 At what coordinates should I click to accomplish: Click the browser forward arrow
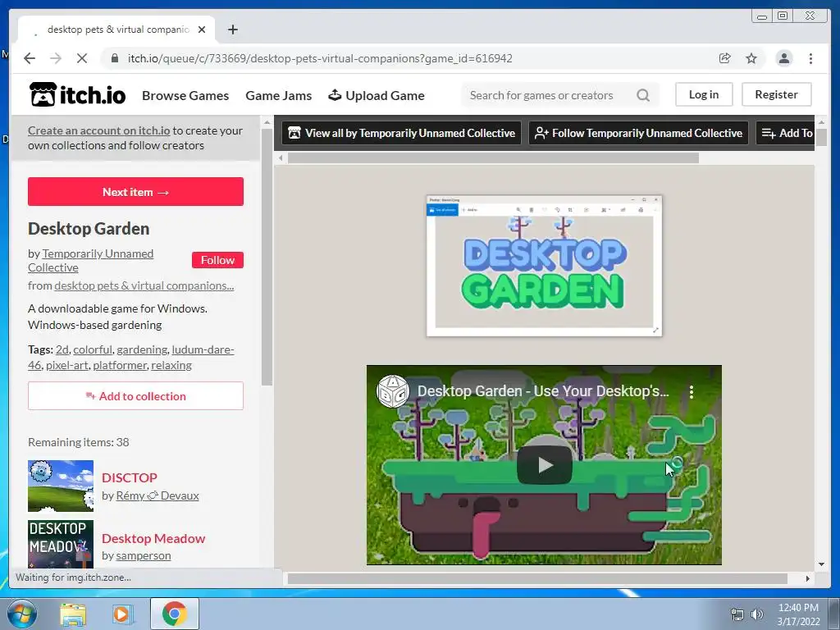pos(56,58)
